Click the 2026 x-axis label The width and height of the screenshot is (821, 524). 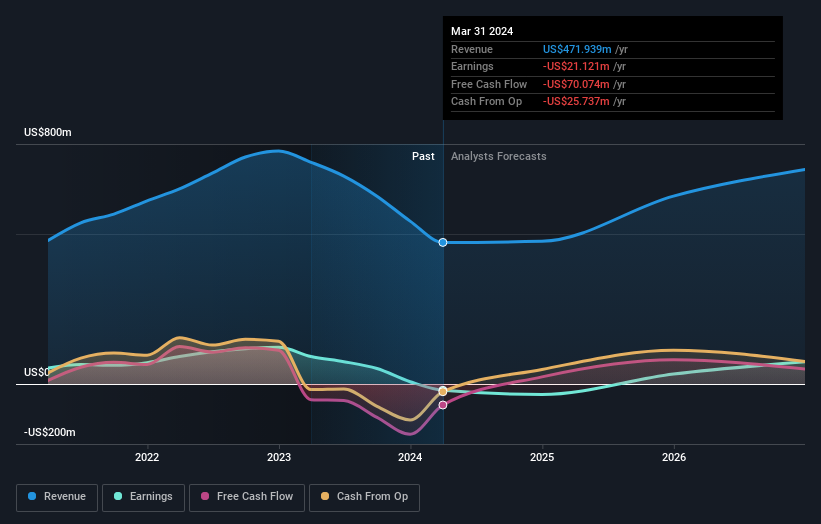coord(674,458)
